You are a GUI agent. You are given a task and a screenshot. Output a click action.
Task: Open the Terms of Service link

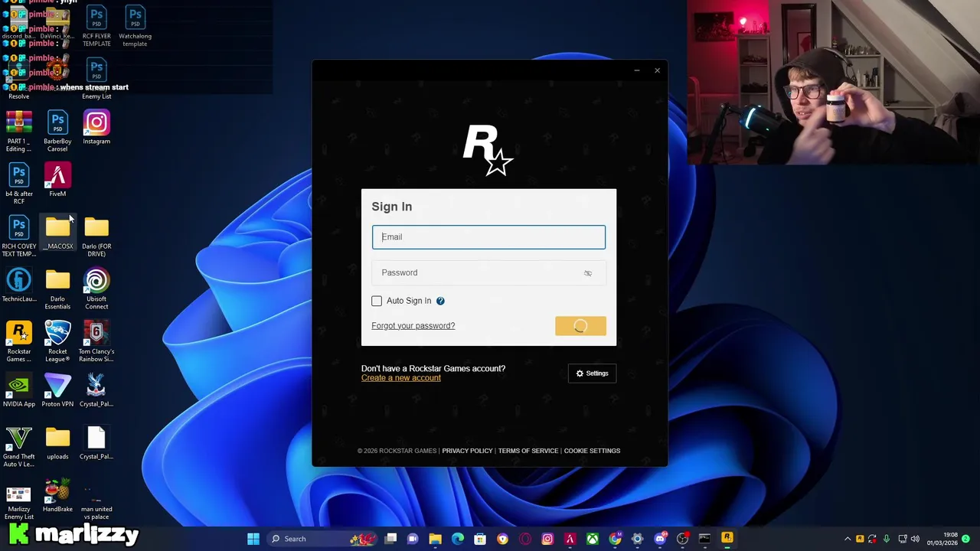(x=528, y=451)
